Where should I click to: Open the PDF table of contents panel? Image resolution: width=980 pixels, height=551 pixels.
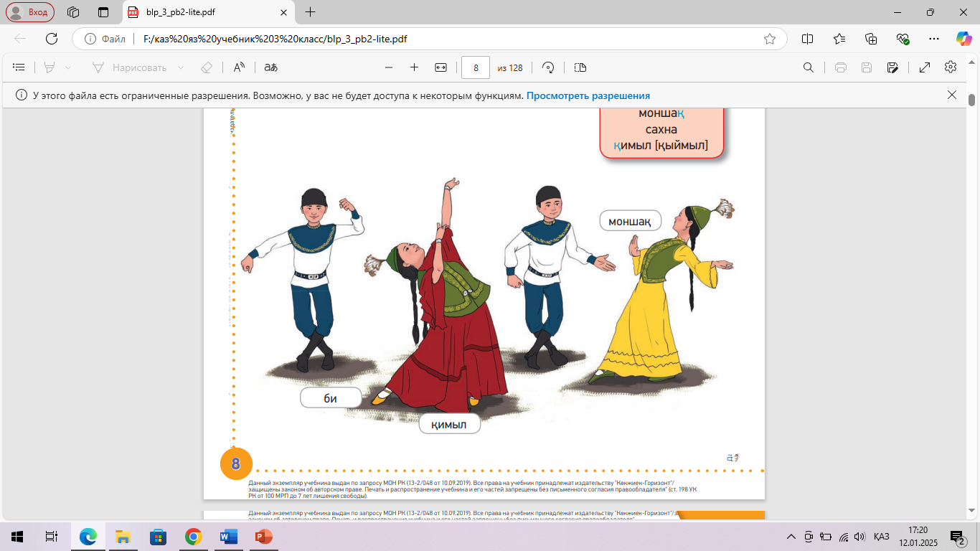coord(19,67)
